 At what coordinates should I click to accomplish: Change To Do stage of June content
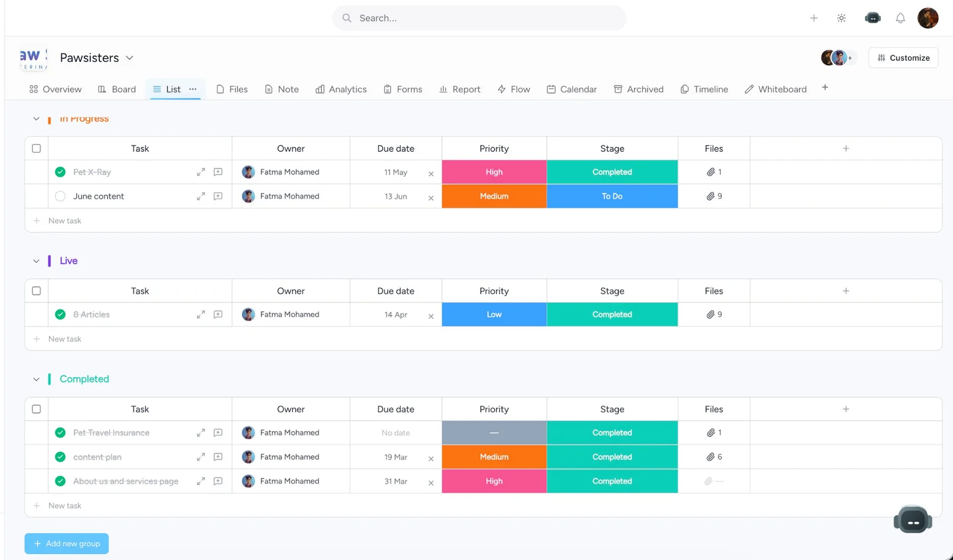point(612,196)
